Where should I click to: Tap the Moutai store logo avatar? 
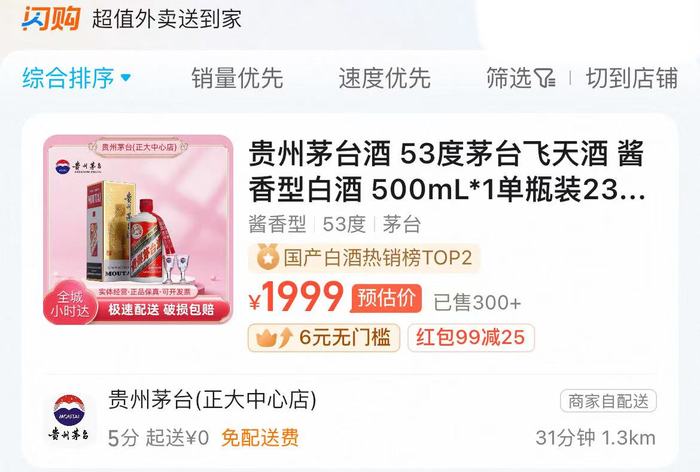[x=69, y=418]
